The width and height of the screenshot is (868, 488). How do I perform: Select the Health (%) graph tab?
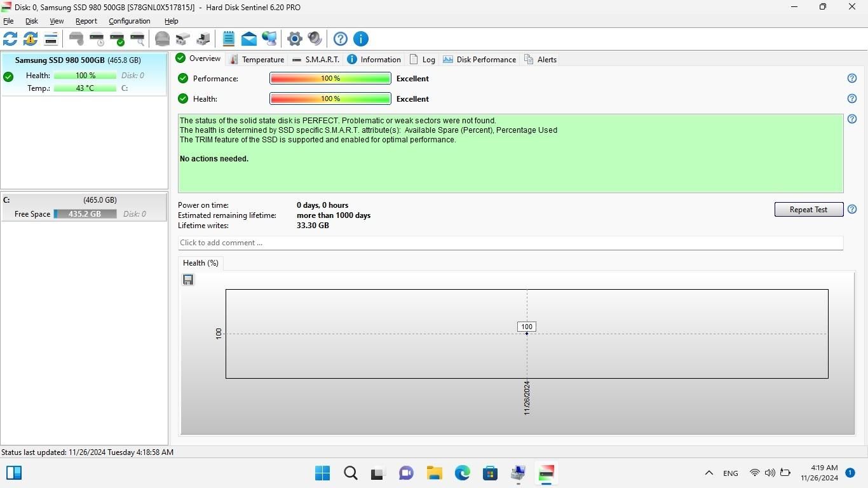tap(201, 263)
